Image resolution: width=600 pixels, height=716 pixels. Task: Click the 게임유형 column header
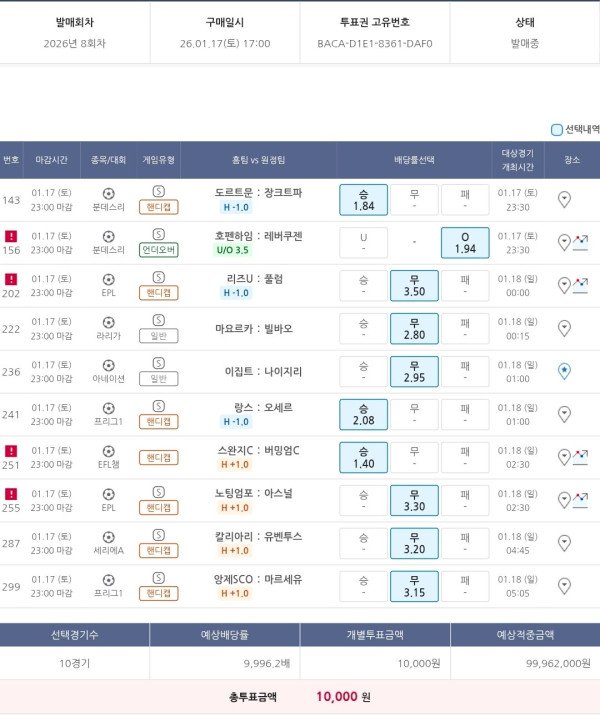tap(158, 160)
